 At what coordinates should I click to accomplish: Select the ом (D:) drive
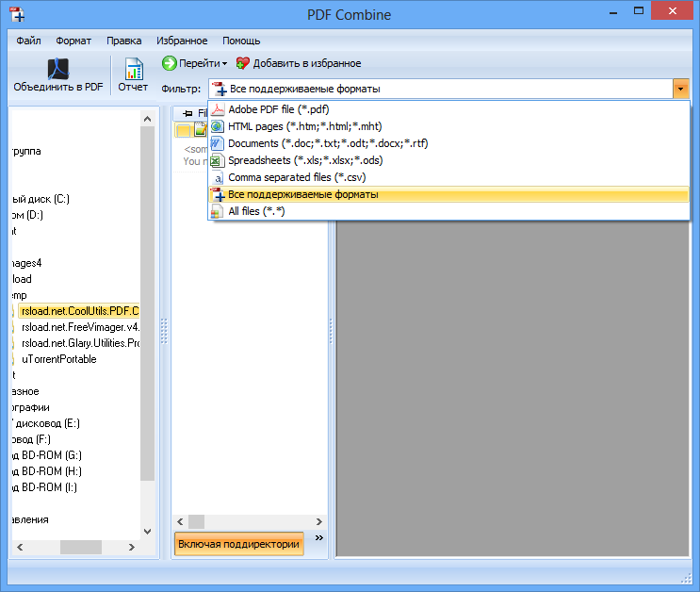click(26, 215)
